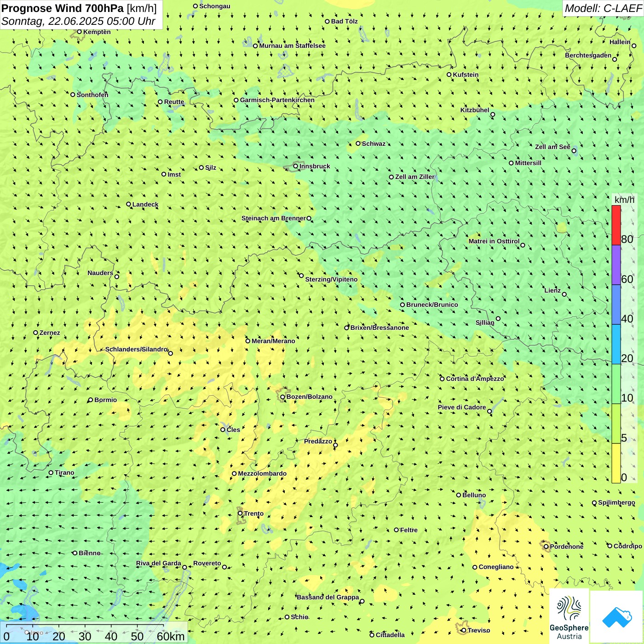
Task: Click the yellow 0 km/h legend color
Action: click(x=616, y=463)
